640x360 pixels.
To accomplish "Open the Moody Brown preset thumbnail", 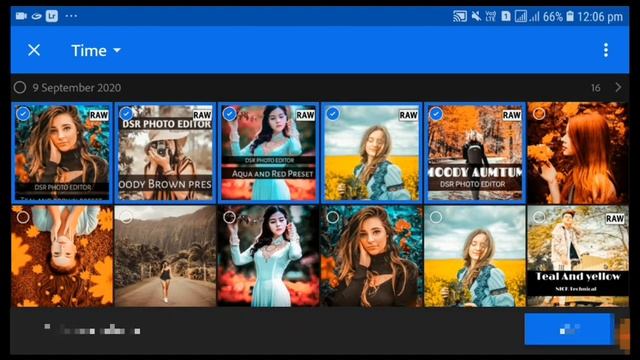I will [x=165, y=153].
